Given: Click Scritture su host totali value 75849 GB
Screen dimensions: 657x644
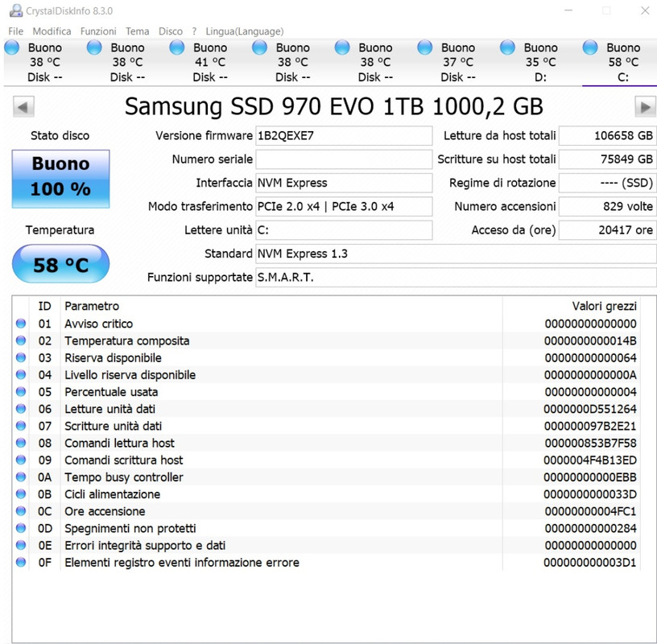Looking at the screenshot, I should click(x=608, y=159).
